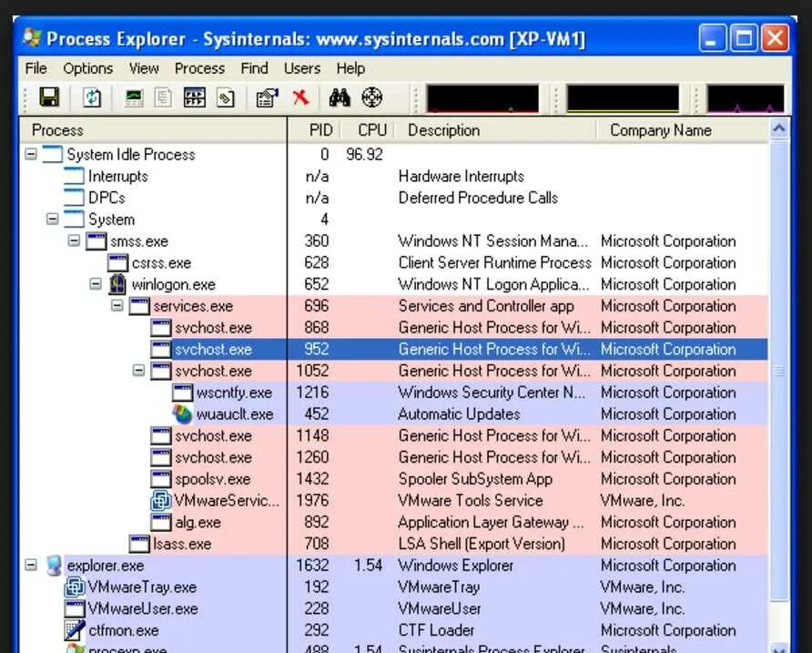Click the wuauclt.exe globe icon
The width and height of the screenshot is (812, 653).
(x=182, y=414)
